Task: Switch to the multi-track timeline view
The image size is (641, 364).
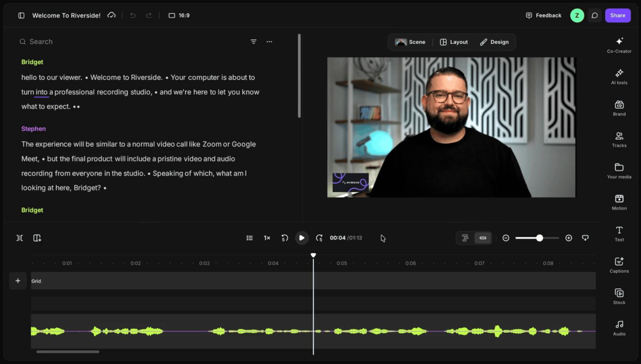Action: (x=465, y=238)
